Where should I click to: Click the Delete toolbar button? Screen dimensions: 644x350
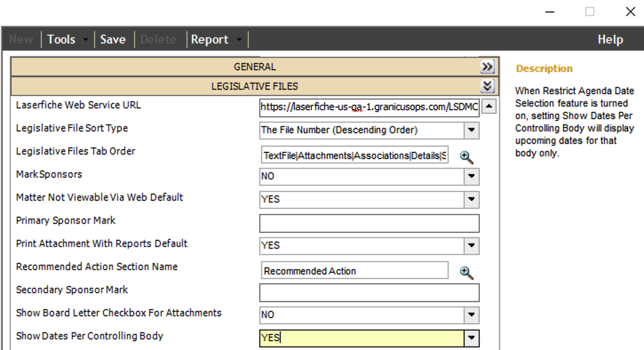coord(158,40)
